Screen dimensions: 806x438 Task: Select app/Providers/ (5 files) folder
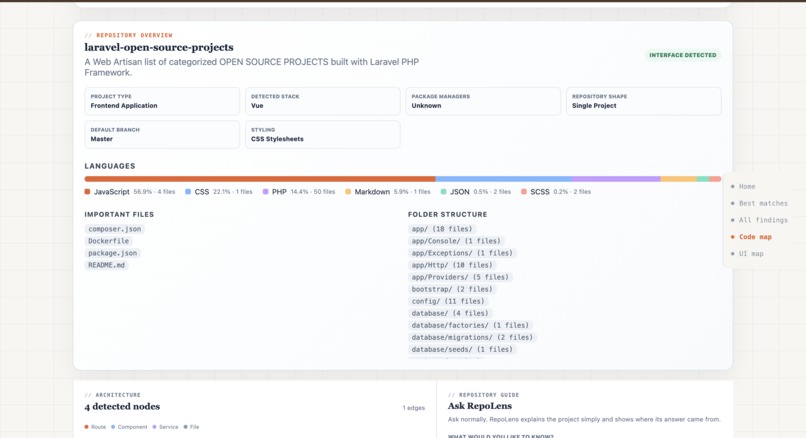(460, 277)
